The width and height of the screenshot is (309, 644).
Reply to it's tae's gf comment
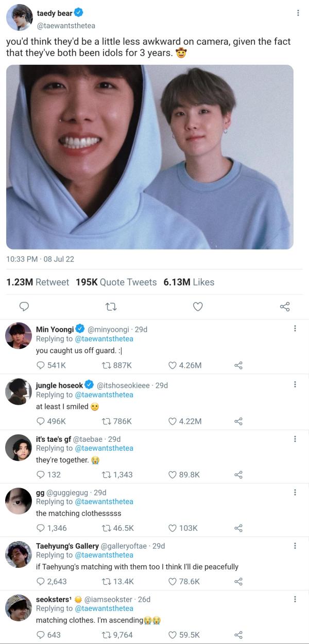pos(41,475)
